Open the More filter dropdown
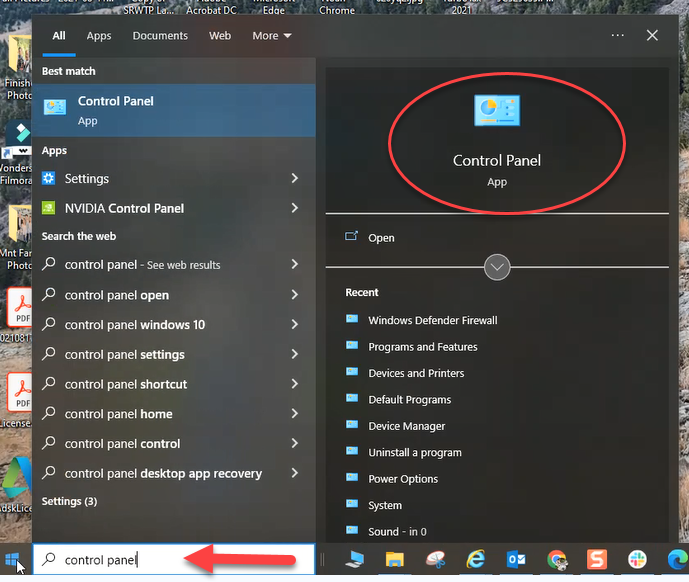Viewport: 689px width, 582px height. point(272,36)
